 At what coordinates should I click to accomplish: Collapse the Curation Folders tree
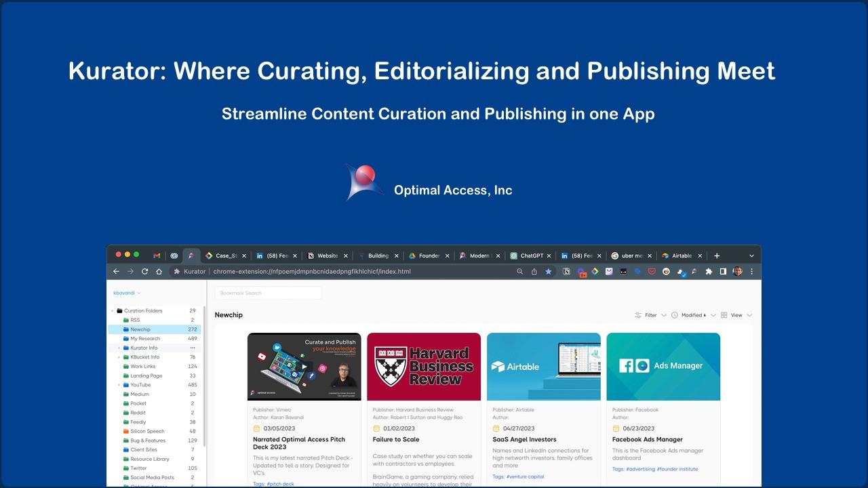(112, 310)
